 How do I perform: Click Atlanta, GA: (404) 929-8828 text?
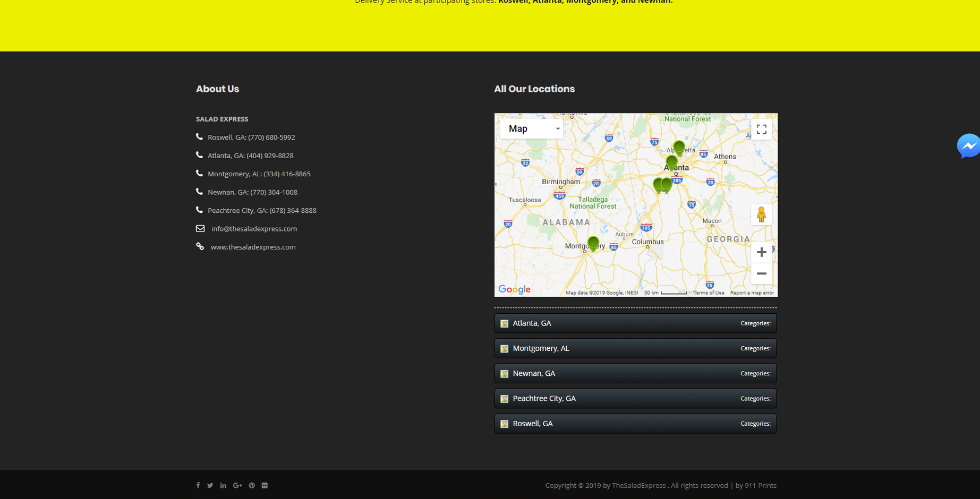click(x=251, y=156)
